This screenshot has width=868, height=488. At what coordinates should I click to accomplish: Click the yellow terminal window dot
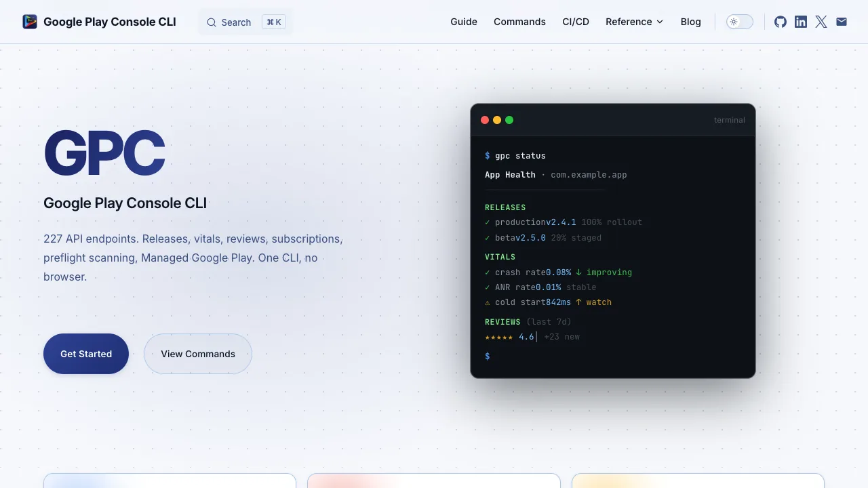[x=497, y=120]
